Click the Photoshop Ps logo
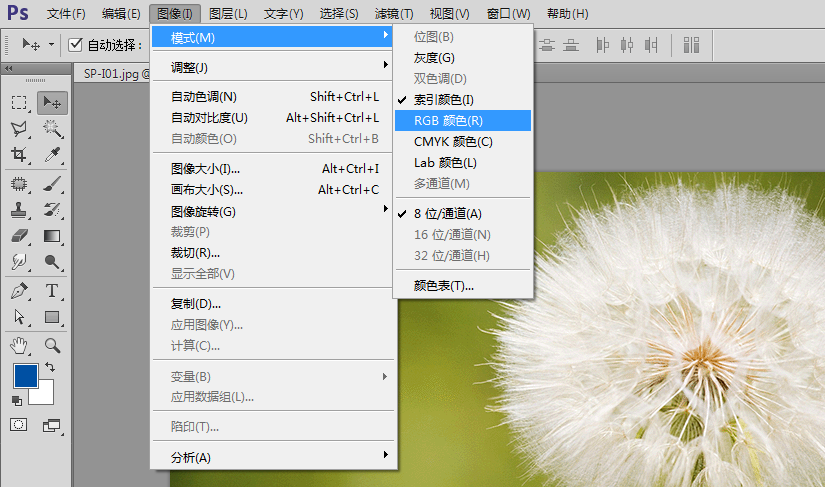825x487 pixels. [17, 12]
